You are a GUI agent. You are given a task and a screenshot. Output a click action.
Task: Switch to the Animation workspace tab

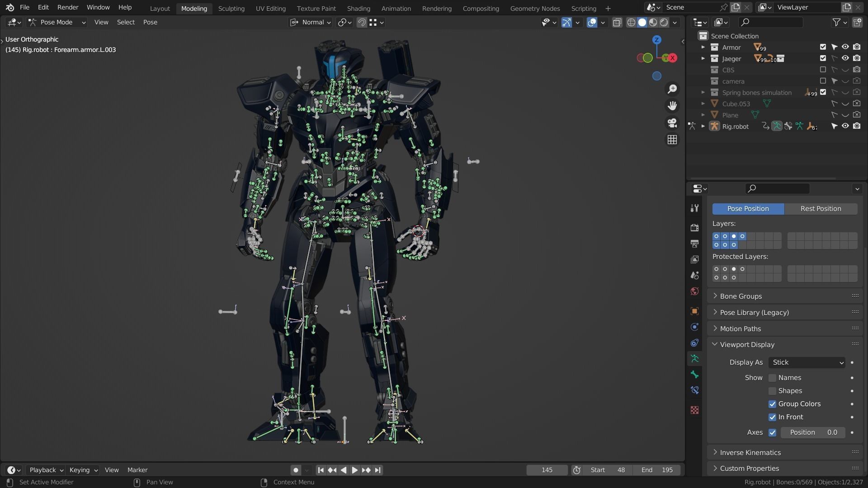(x=396, y=8)
